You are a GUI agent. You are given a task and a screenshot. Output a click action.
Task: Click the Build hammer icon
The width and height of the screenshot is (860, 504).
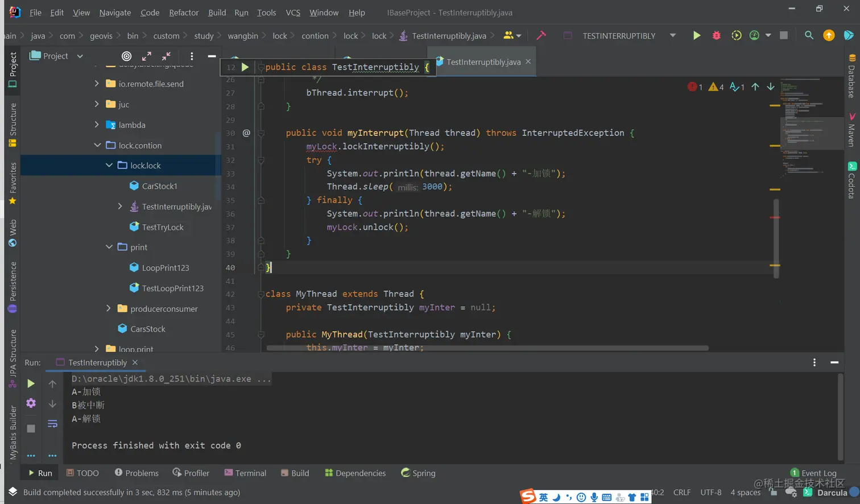click(x=541, y=35)
